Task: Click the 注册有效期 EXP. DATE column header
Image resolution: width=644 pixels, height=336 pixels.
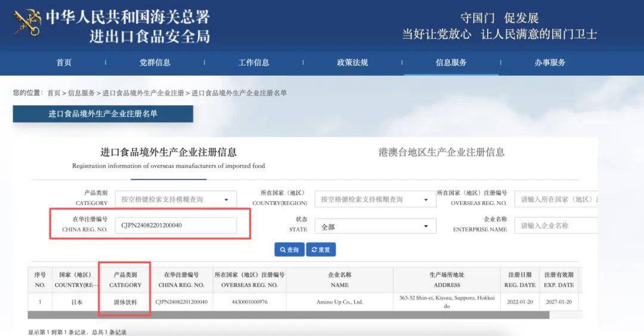Action: [x=559, y=280]
